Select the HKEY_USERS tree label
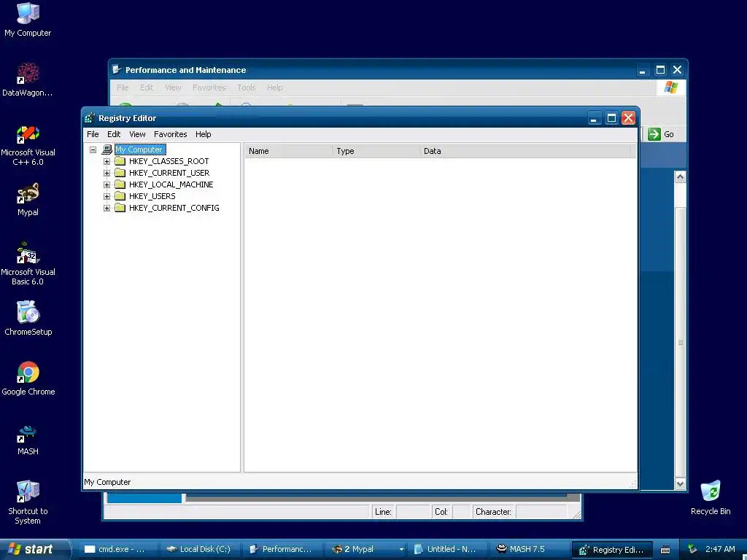The height and width of the screenshot is (560, 747). click(x=152, y=196)
